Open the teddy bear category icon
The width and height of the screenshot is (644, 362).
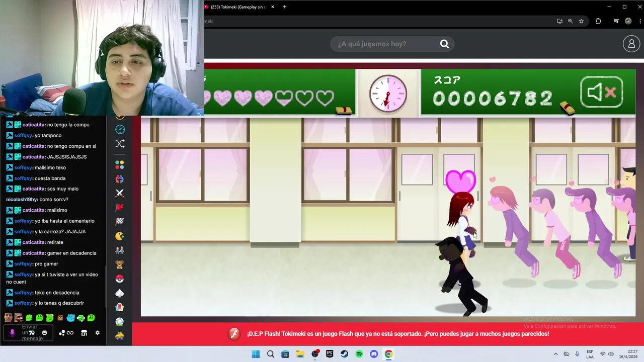coord(120,264)
